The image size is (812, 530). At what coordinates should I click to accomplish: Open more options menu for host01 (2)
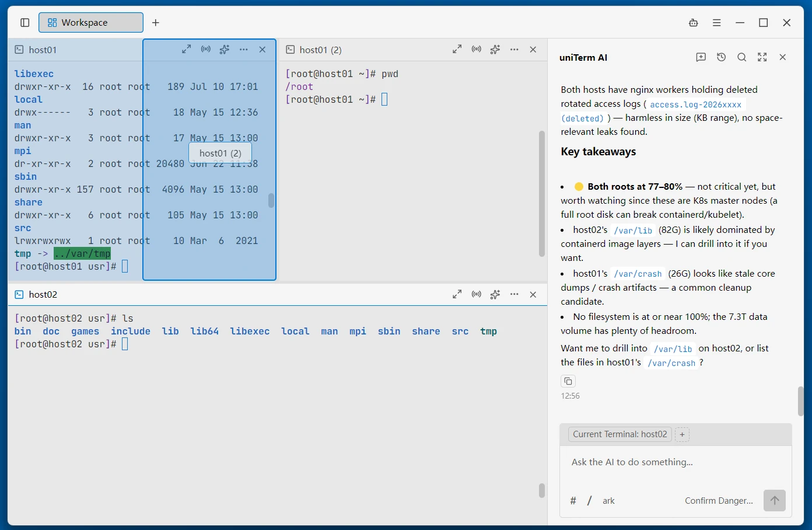(x=514, y=50)
